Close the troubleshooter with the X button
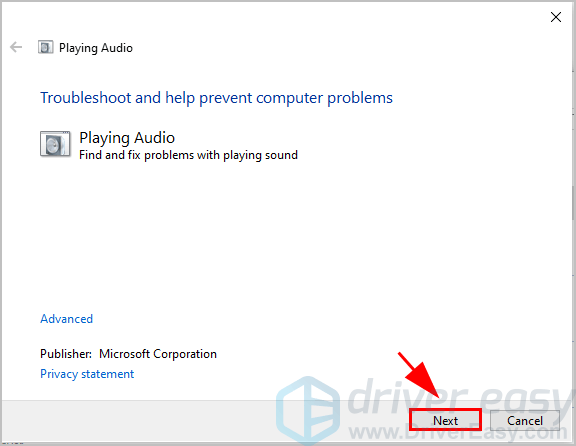Viewport: 576px width, 446px height. [x=556, y=17]
